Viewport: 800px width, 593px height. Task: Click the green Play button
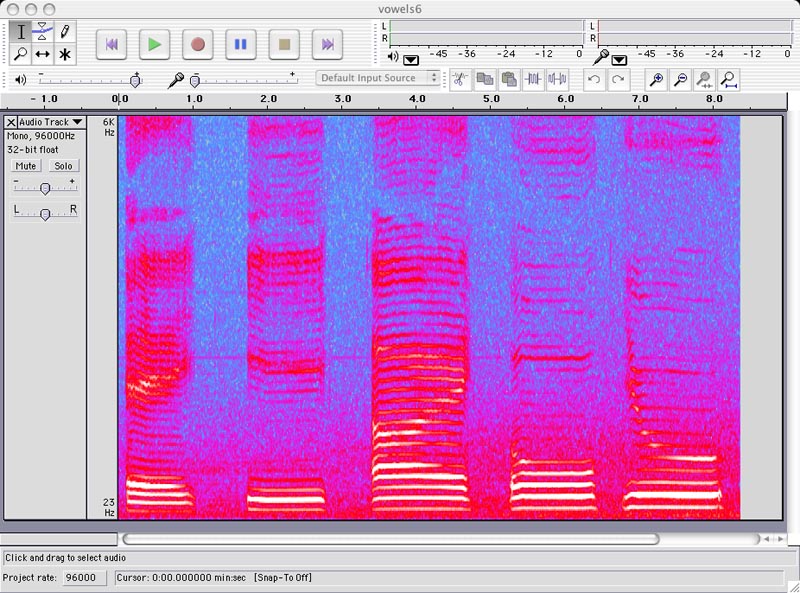155,44
